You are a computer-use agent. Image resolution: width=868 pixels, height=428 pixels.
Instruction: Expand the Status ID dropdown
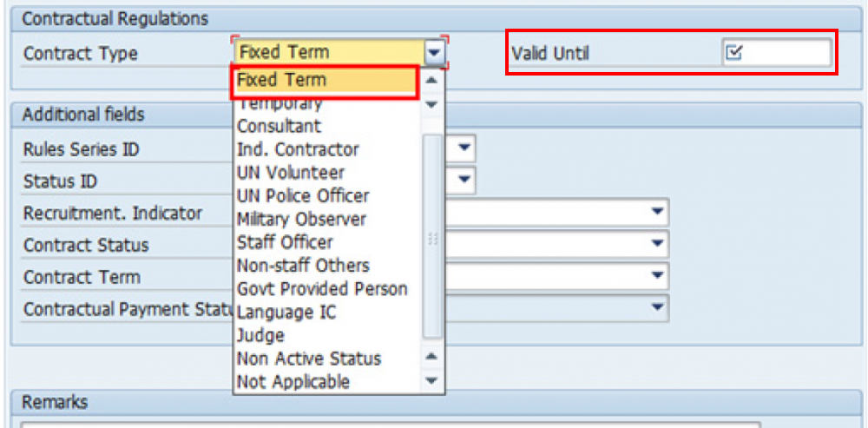tap(466, 181)
